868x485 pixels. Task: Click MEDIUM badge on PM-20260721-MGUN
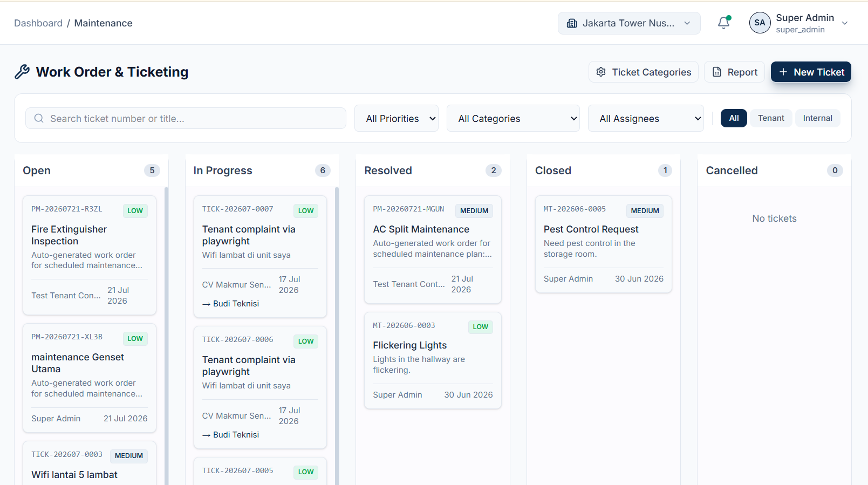tap(474, 210)
